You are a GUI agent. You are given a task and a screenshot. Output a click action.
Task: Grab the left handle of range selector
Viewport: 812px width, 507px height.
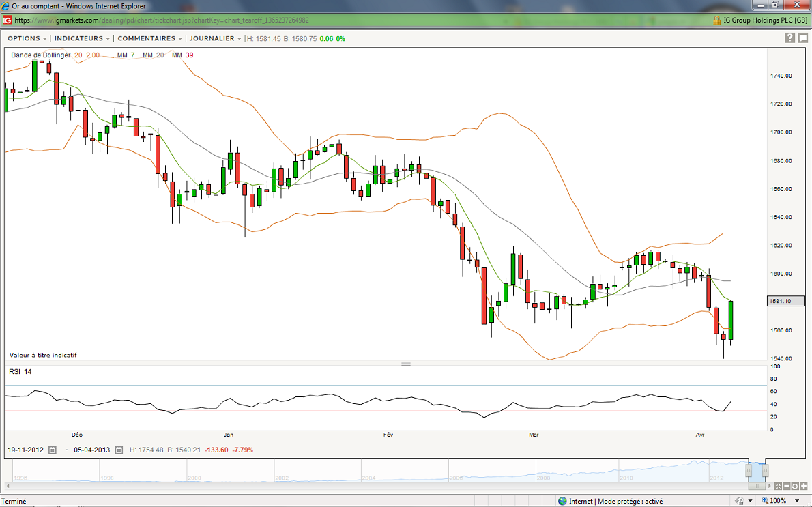749,470
